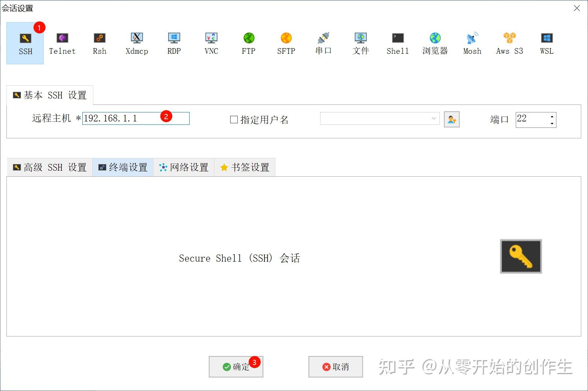Image resolution: width=588 pixels, height=391 pixels.
Task: Click the 确定 confirm button
Action: (x=236, y=367)
